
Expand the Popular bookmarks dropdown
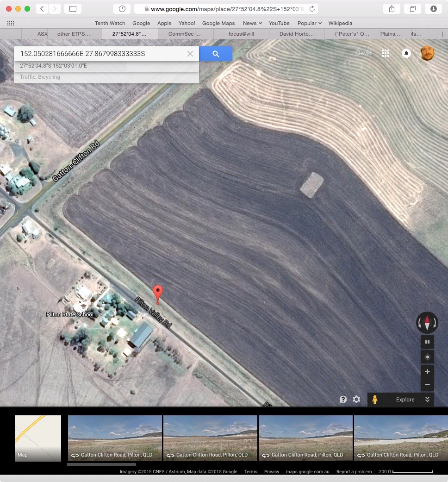(309, 23)
